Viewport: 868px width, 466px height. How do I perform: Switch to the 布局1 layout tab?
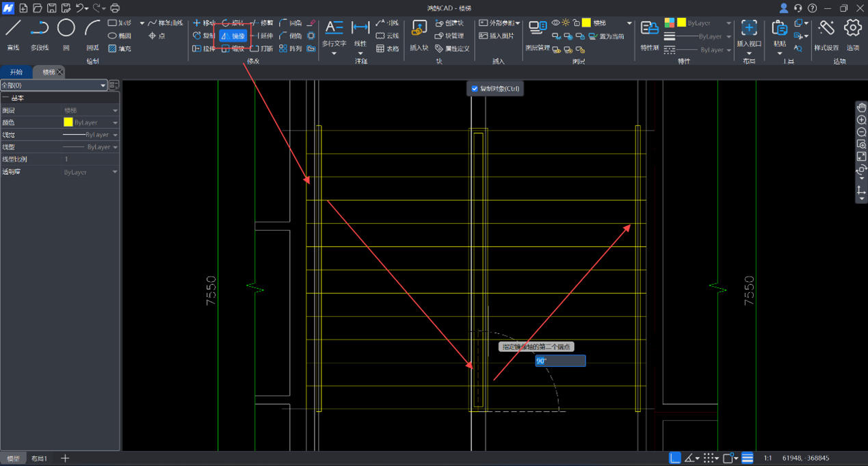[x=39, y=458]
